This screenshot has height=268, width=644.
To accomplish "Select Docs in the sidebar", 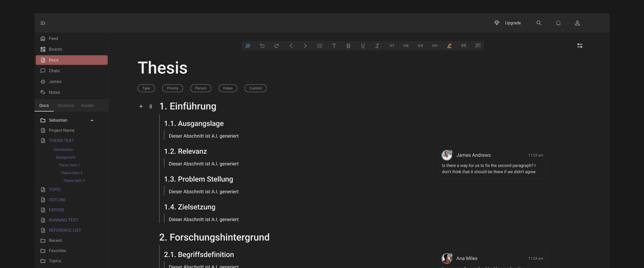I will (x=71, y=60).
